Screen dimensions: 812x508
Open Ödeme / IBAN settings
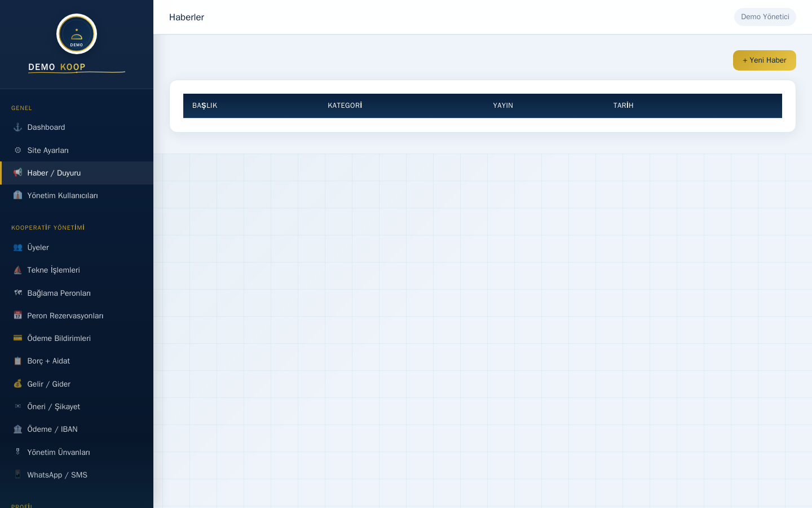(77, 429)
